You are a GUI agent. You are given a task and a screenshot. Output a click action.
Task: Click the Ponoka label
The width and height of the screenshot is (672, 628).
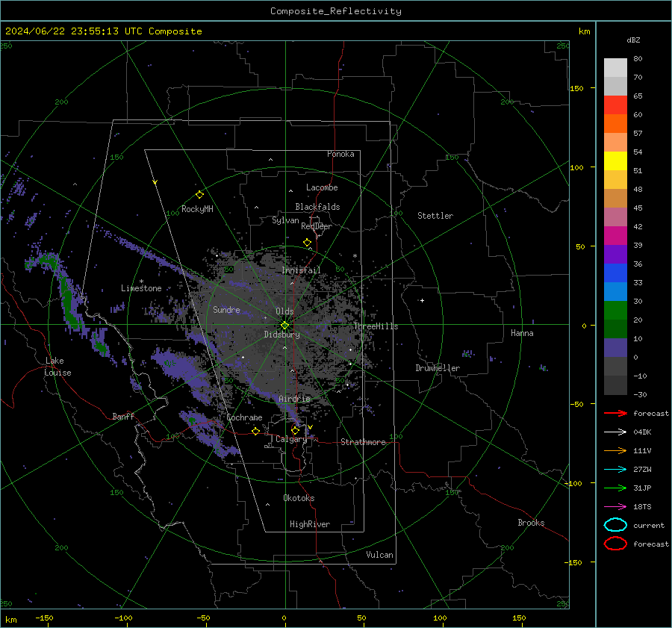340,154
